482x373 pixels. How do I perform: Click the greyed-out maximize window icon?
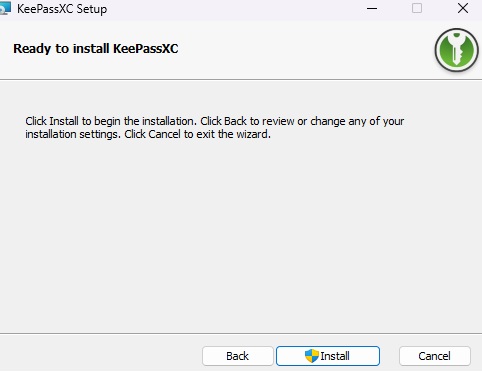pos(417,8)
